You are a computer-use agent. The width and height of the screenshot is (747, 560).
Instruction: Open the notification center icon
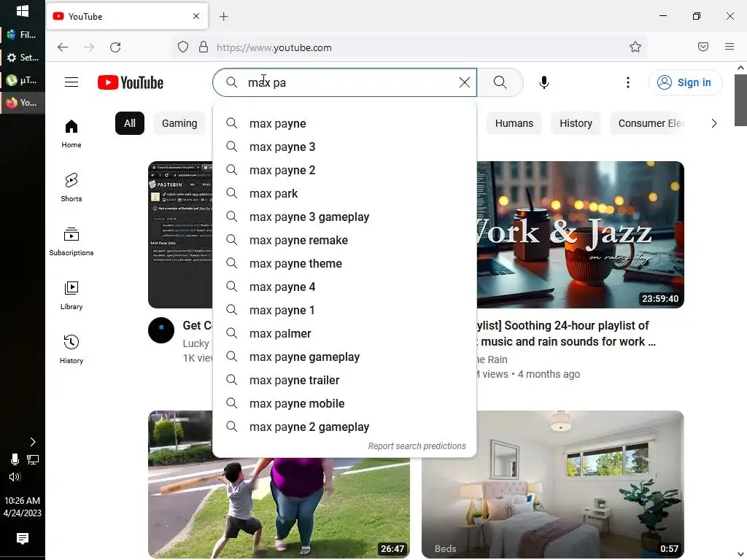point(23,539)
